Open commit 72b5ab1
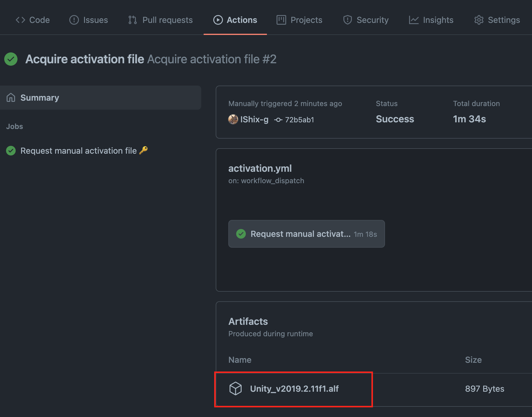The image size is (532, 417). pyautogui.click(x=299, y=120)
